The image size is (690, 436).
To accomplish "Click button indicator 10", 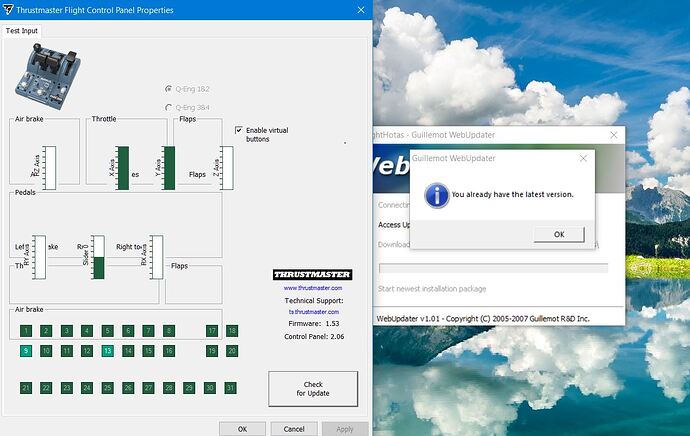I will 46,351.
